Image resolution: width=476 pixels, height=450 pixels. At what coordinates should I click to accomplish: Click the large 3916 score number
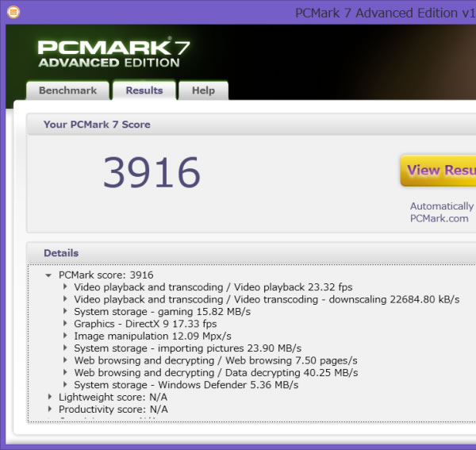click(152, 172)
